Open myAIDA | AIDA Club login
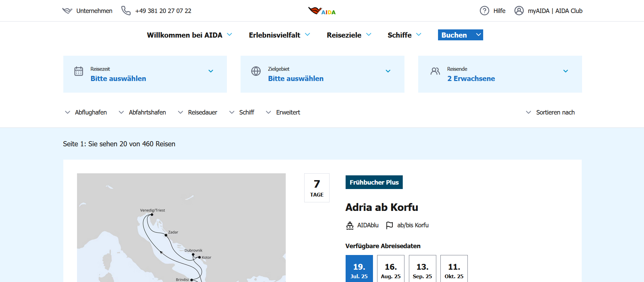 click(x=555, y=11)
